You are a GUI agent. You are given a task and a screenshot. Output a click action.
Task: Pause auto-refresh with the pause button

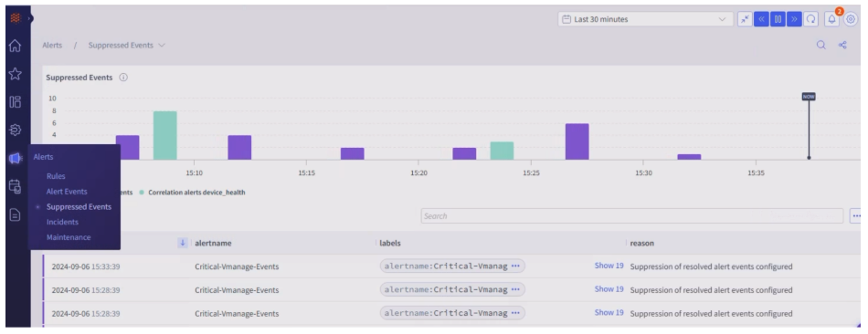778,19
